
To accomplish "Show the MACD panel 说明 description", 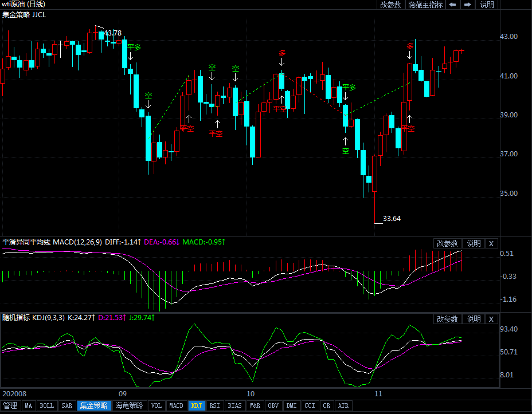I will click(x=474, y=243).
